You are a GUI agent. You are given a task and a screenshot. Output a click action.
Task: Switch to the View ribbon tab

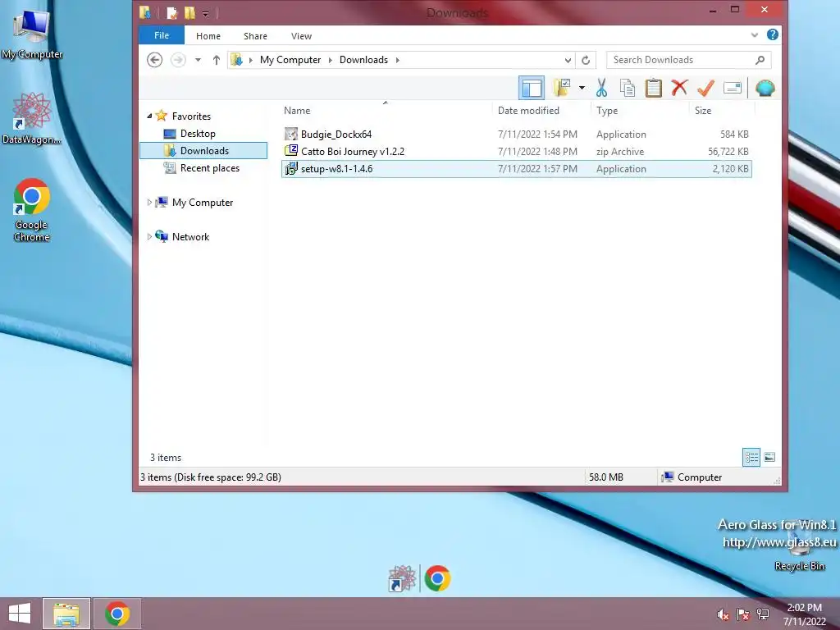pos(302,36)
